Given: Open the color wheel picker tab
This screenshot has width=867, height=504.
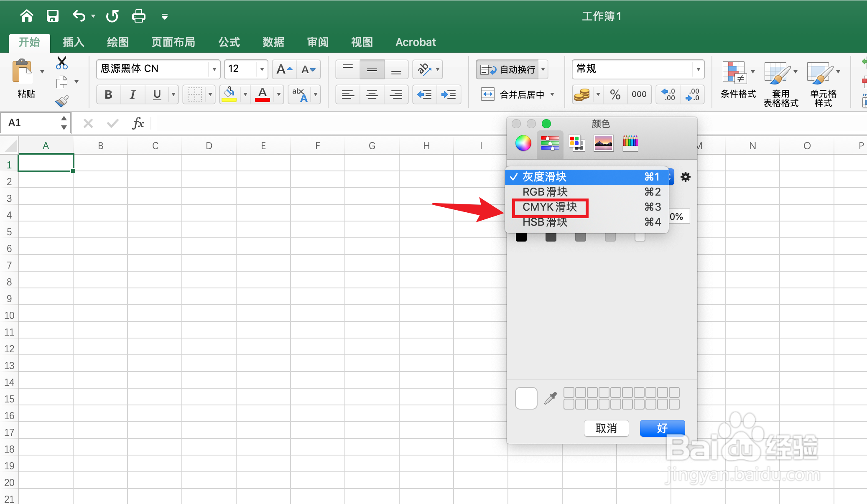Looking at the screenshot, I should pos(523,143).
